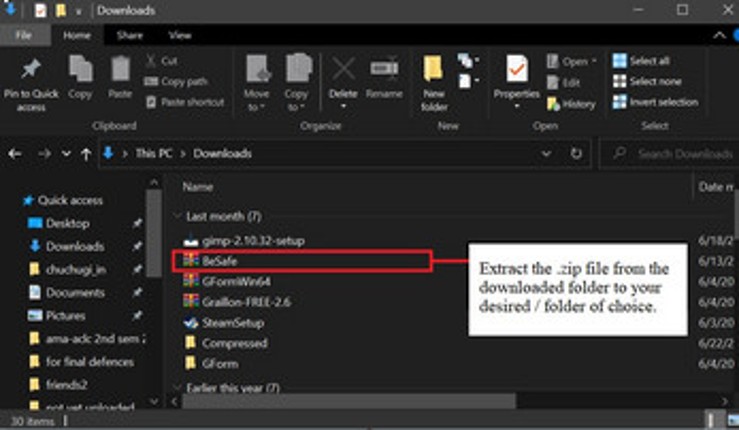The width and height of the screenshot is (739, 430).
Task: Open the Copy to dropdown
Action: click(x=297, y=80)
